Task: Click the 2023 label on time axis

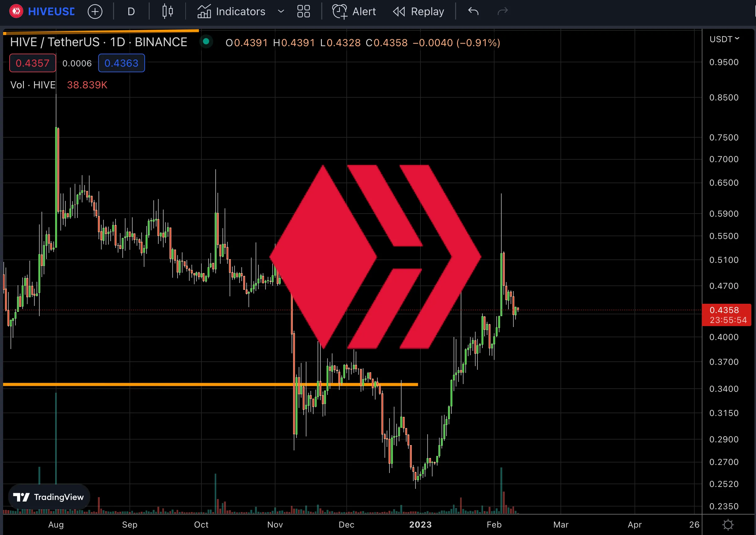Action: click(420, 524)
